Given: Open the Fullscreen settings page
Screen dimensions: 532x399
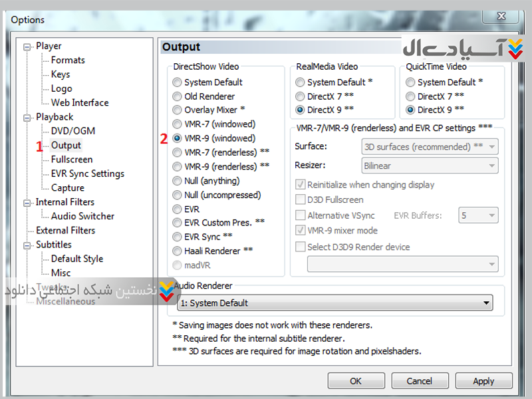Looking at the screenshot, I should [x=71, y=160].
